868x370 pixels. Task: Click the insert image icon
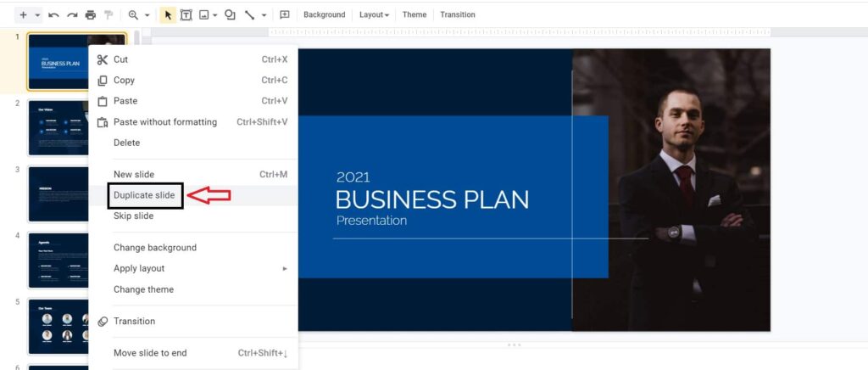(x=203, y=15)
